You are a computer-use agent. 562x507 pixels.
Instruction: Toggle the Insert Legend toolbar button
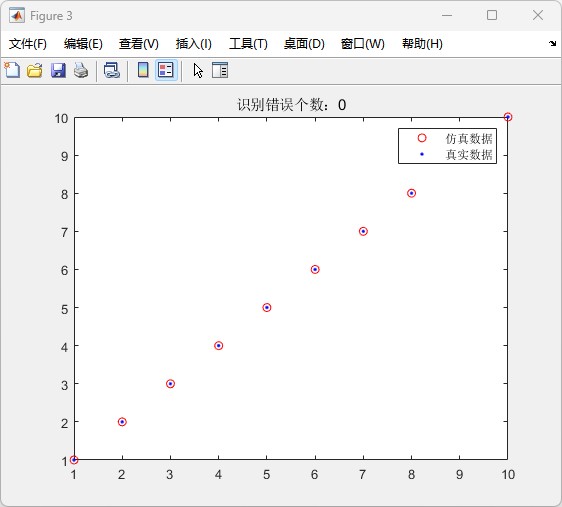[166, 70]
